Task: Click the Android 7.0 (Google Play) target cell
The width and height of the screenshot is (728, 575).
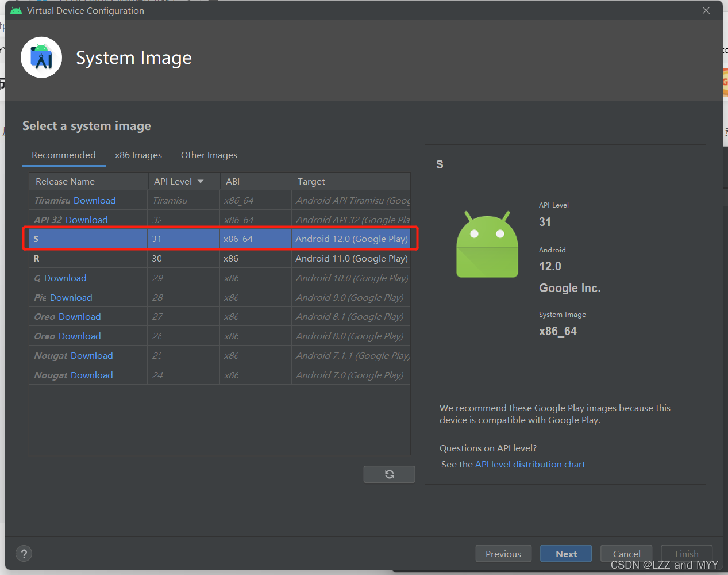Action: (351, 375)
